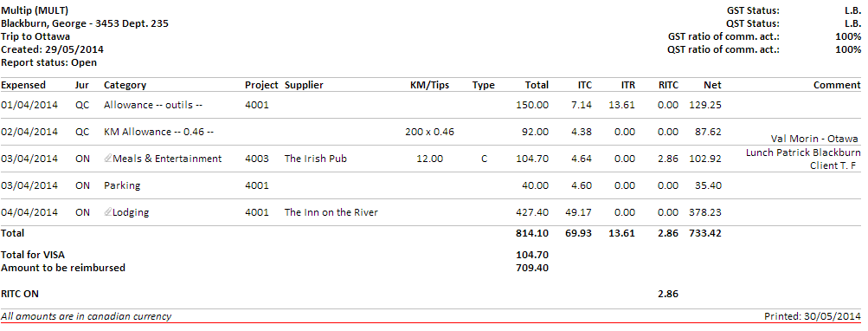Click the KM/Tips column header
868x331 pixels.
(x=429, y=85)
